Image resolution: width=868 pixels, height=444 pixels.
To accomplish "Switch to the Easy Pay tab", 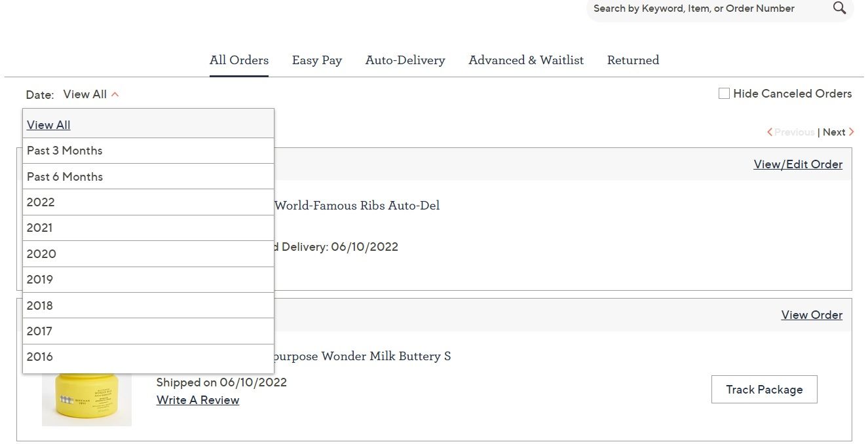I will point(317,60).
